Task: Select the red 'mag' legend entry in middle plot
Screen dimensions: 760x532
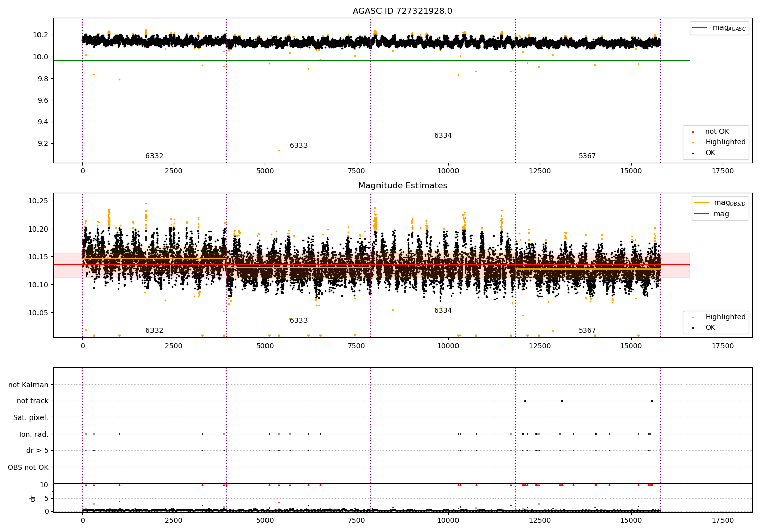Action: point(711,214)
